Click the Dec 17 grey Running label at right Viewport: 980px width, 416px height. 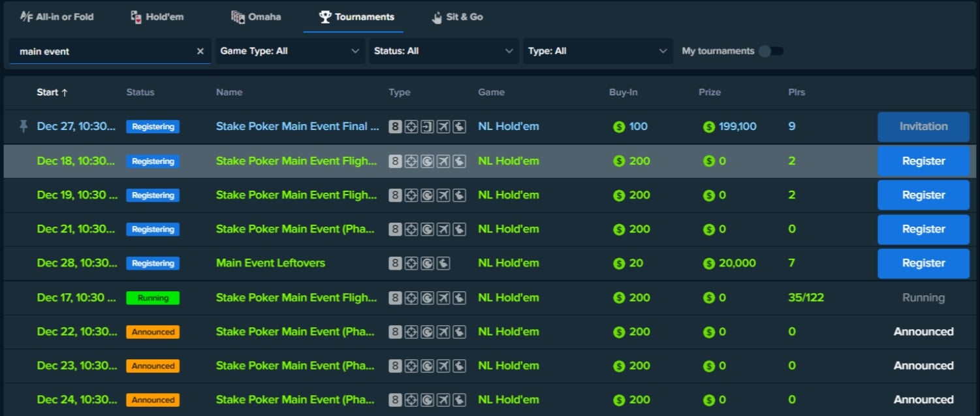tap(923, 298)
